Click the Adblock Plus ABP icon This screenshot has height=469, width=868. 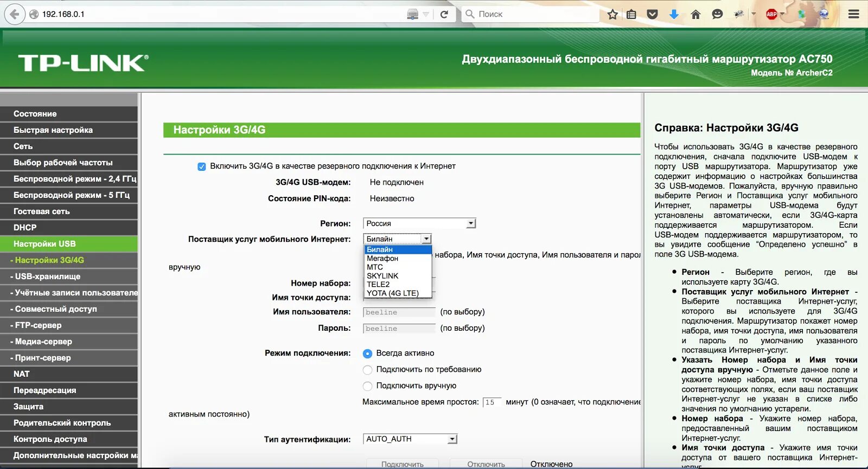tap(771, 14)
